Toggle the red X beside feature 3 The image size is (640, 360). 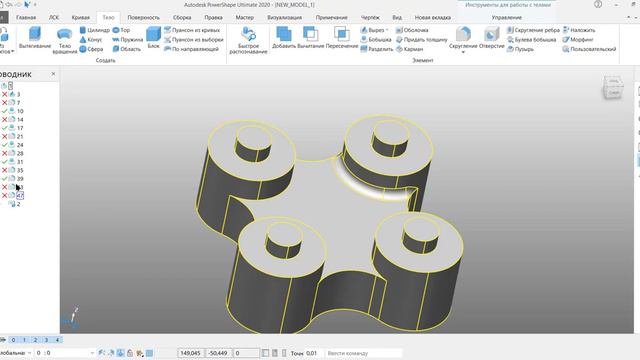pyautogui.click(x=4, y=94)
